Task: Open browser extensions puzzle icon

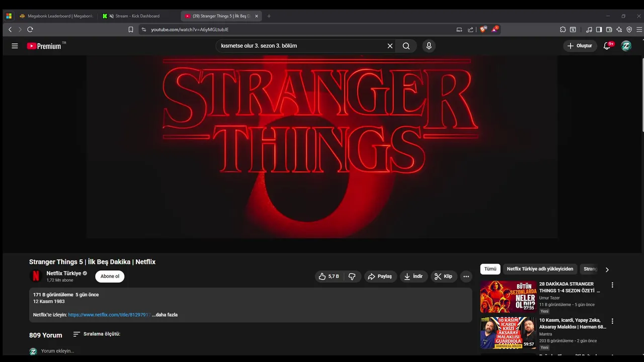Action: tap(563, 30)
